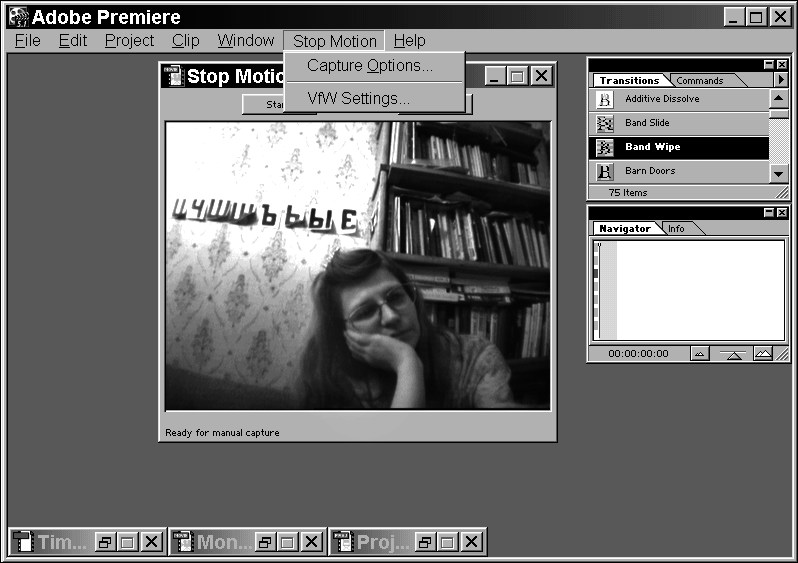Screen dimensions: 798x563
Task: Select the Barn Doors transition icon
Action: coord(605,171)
